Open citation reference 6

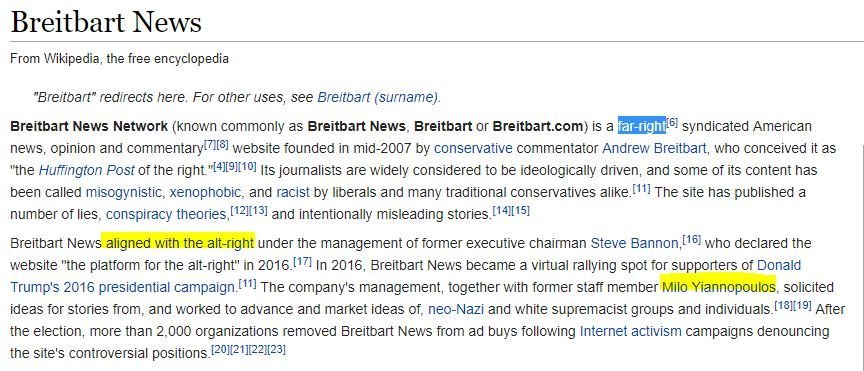tap(672, 122)
